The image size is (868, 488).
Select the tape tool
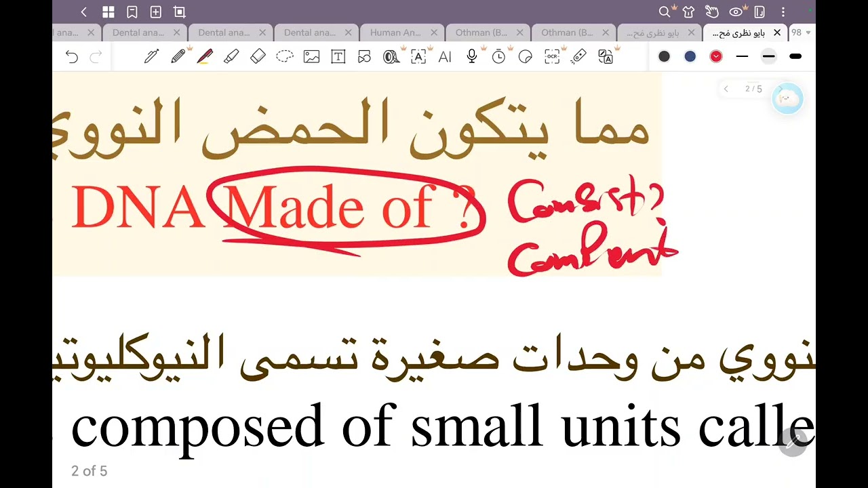coord(391,57)
